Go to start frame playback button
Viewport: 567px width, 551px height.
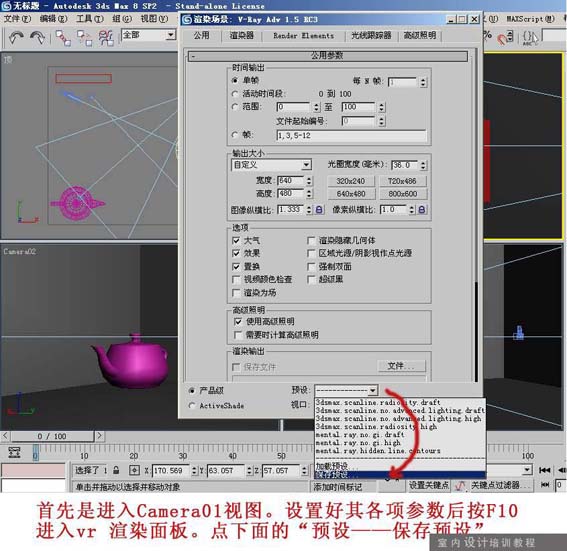(x=544, y=470)
